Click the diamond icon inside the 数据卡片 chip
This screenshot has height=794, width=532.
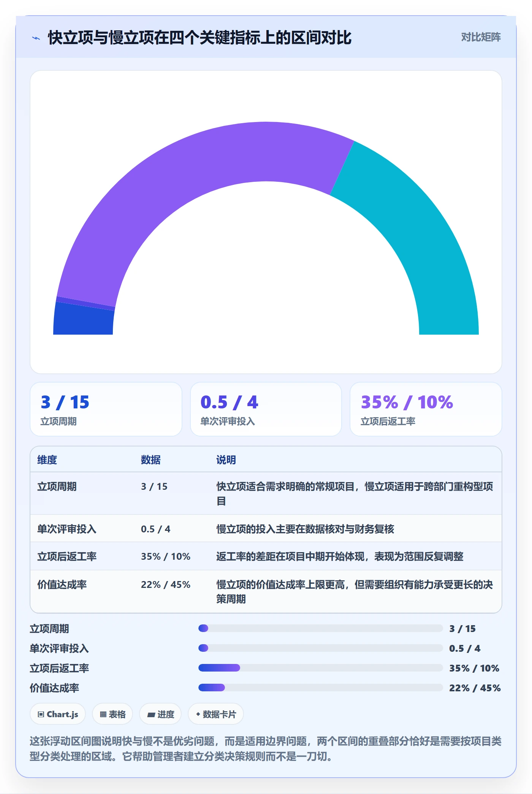point(198,715)
